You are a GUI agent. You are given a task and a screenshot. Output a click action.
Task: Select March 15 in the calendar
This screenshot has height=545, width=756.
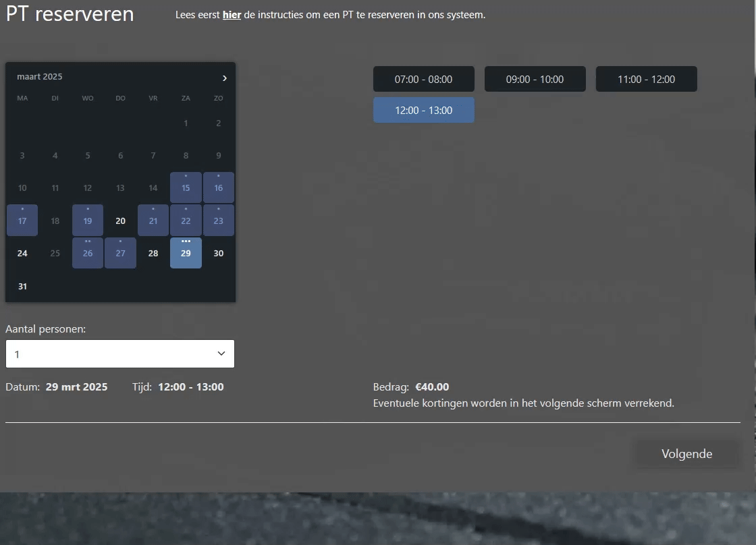pos(186,188)
